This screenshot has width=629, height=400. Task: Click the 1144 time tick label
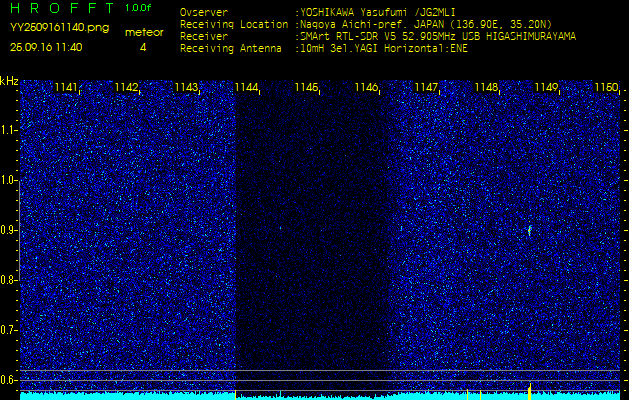pos(246,87)
